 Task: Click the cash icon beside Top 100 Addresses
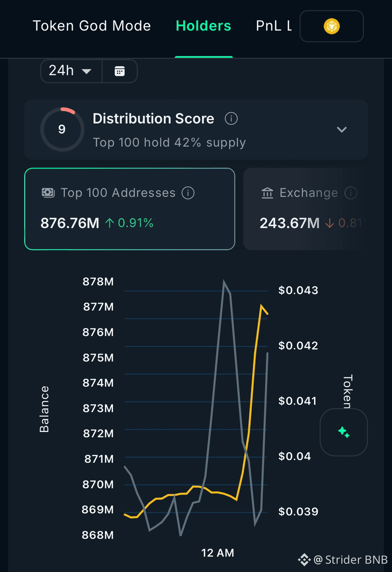48,193
